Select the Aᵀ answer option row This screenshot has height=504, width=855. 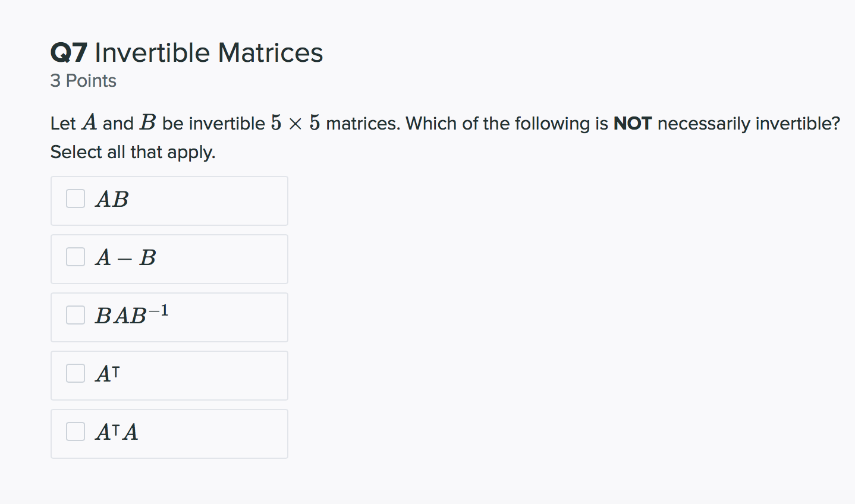coord(169,375)
